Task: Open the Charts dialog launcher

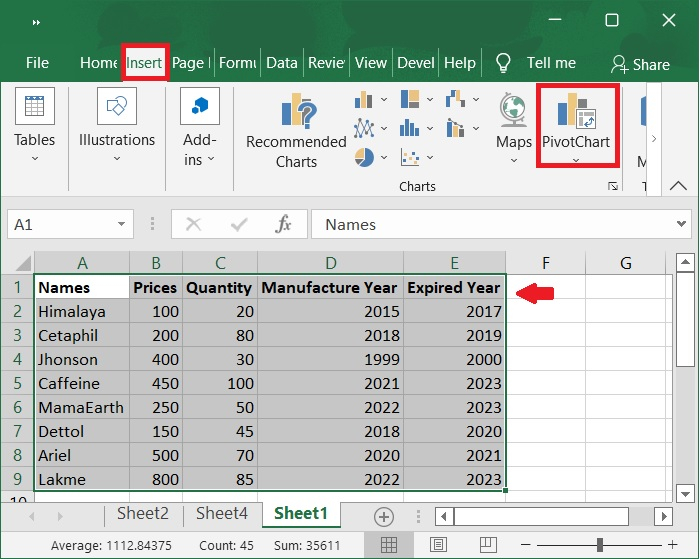Action: coord(612,187)
